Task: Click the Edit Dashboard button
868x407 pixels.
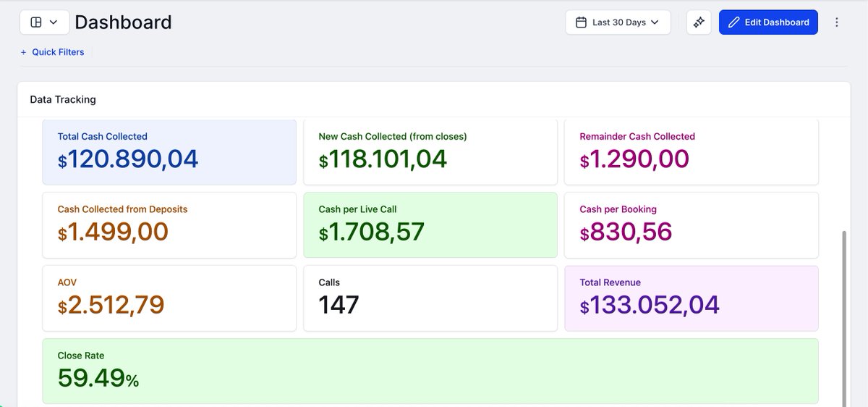Action: coord(768,22)
